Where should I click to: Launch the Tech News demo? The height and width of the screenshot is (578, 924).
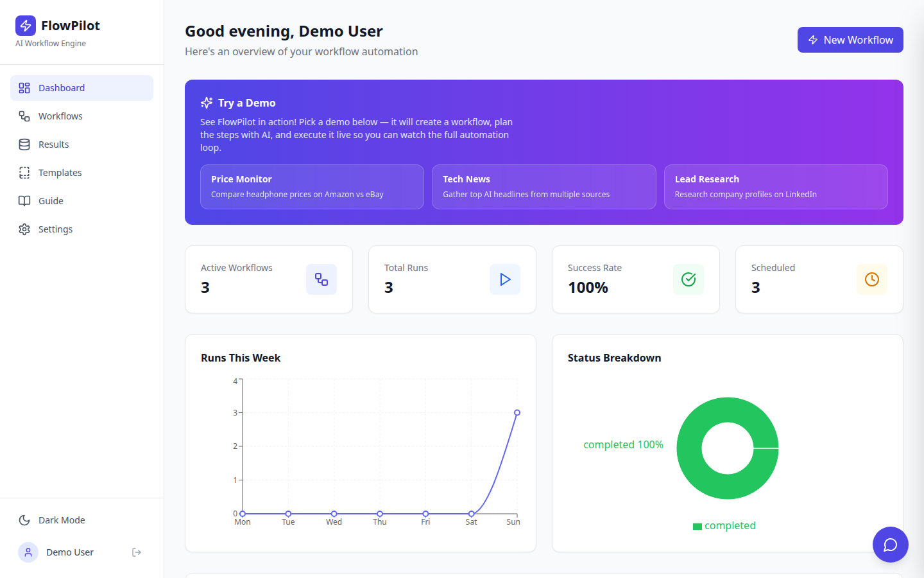click(x=544, y=187)
